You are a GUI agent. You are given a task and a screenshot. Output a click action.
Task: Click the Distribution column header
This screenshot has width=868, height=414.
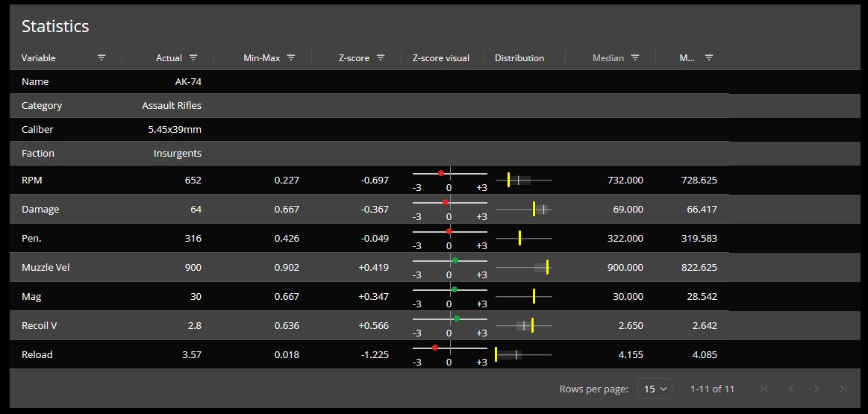coord(519,57)
